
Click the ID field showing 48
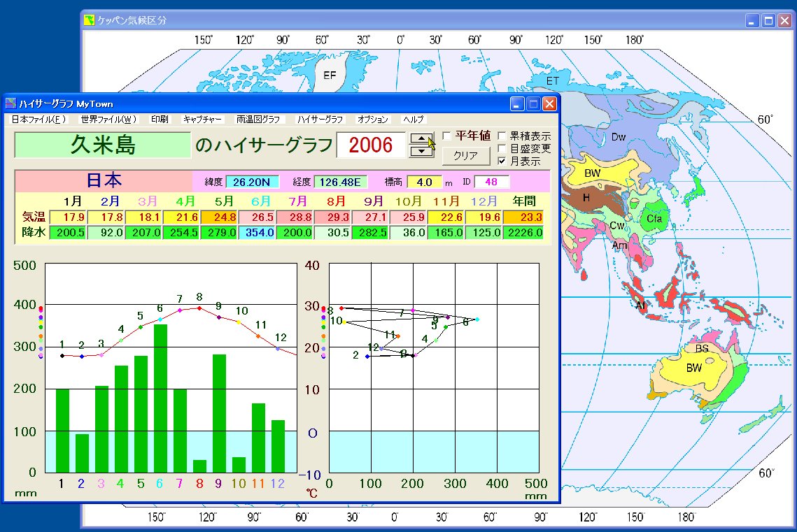(x=491, y=182)
